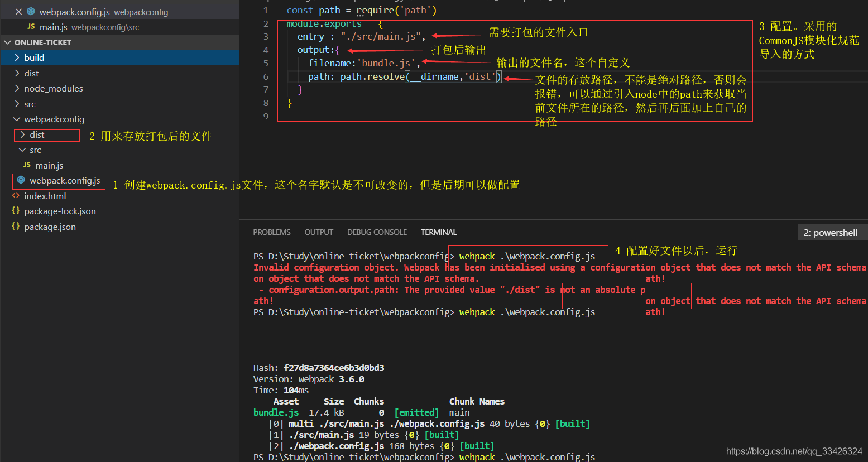
Task: Click JSON braces icon beside package-lock.json
Action: pyautogui.click(x=16, y=211)
